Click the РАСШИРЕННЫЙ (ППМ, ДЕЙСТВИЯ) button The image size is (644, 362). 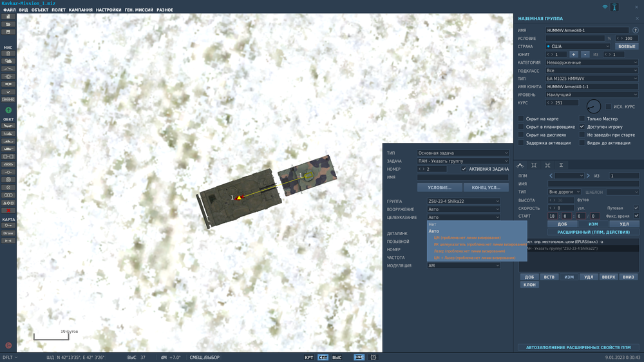pyautogui.click(x=593, y=232)
